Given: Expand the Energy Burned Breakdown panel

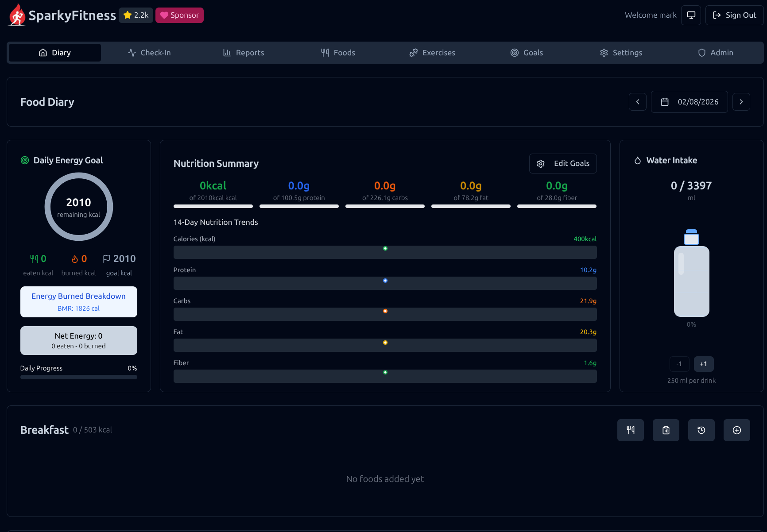Looking at the screenshot, I should 79,302.
